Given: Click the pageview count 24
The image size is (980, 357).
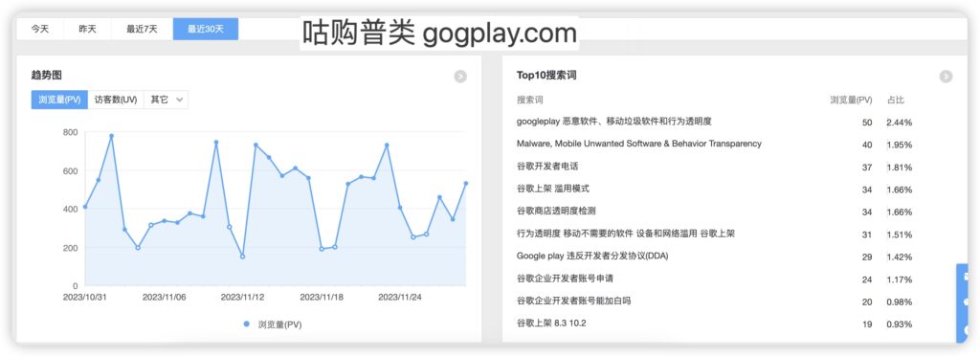Looking at the screenshot, I should click(x=867, y=280).
